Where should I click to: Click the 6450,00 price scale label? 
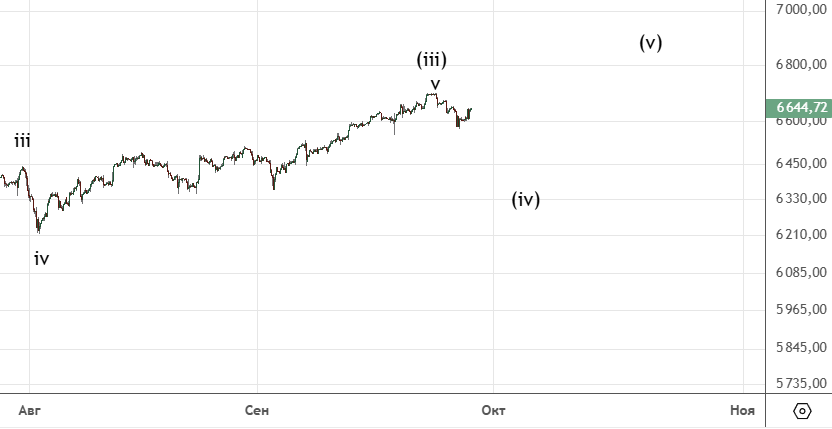[802, 163]
